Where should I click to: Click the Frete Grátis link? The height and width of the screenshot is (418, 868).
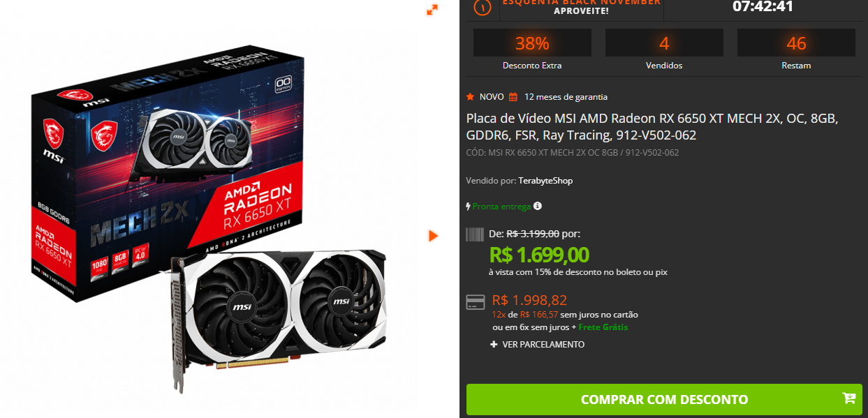point(603,327)
